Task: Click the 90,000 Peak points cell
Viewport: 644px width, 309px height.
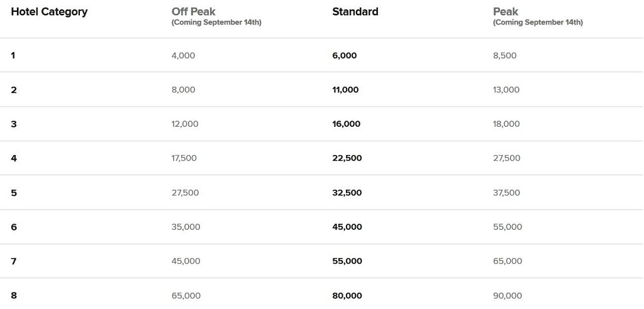Action: point(508,295)
